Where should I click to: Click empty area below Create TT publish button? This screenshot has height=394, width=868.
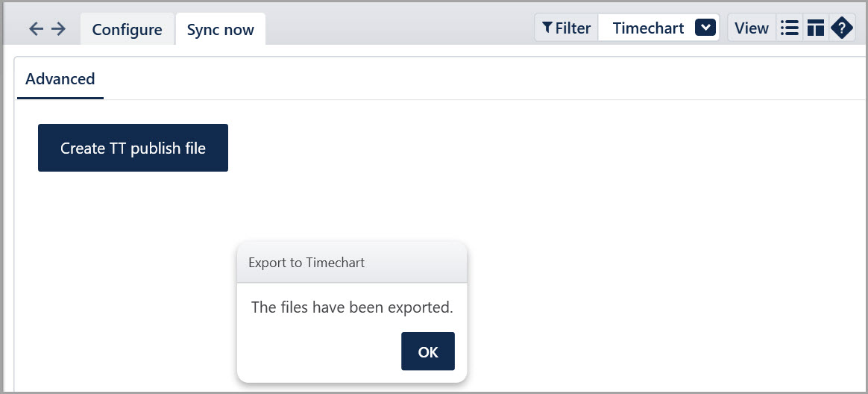click(x=133, y=222)
